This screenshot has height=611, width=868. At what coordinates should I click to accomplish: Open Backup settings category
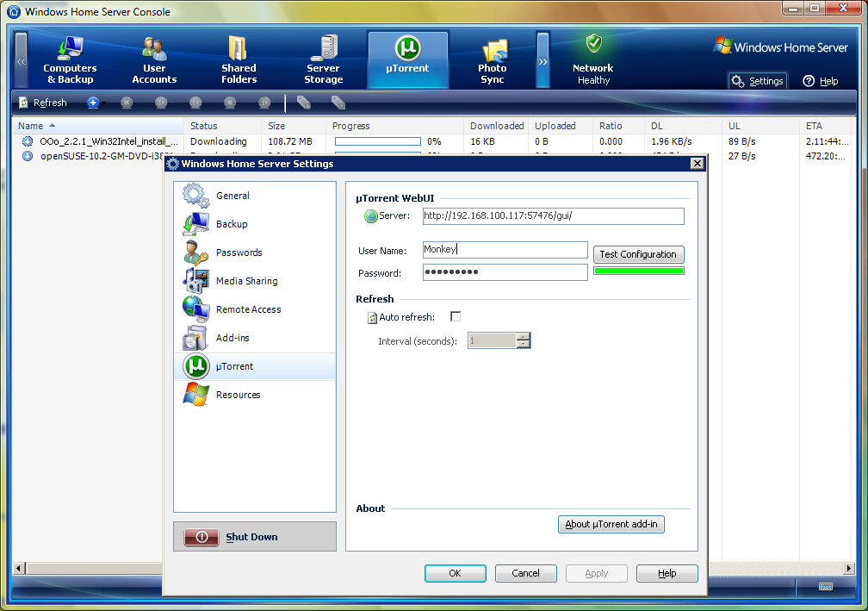(x=255, y=224)
